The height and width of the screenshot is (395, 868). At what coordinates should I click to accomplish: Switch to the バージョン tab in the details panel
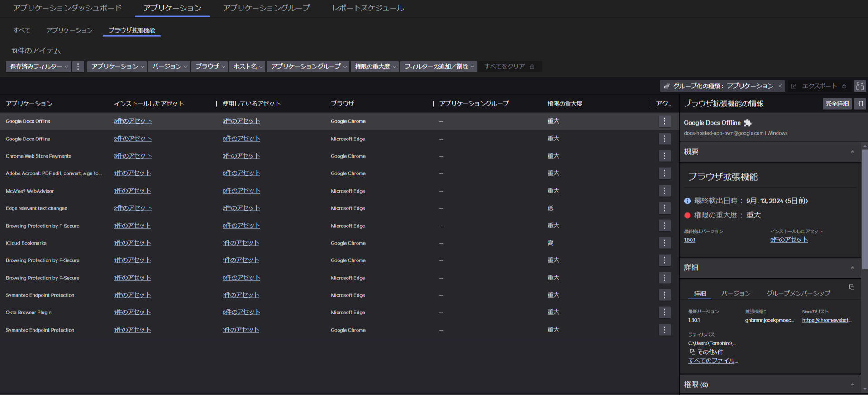click(736, 294)
